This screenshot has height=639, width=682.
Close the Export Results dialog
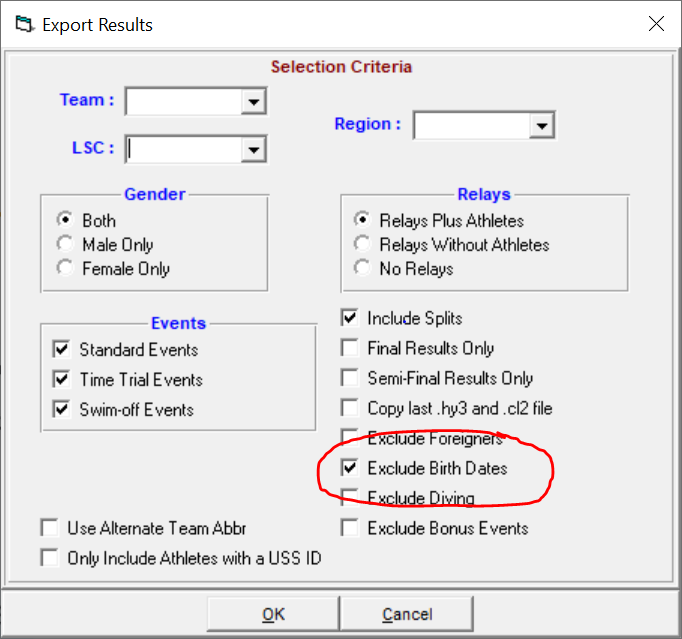[x=655, y=24]
